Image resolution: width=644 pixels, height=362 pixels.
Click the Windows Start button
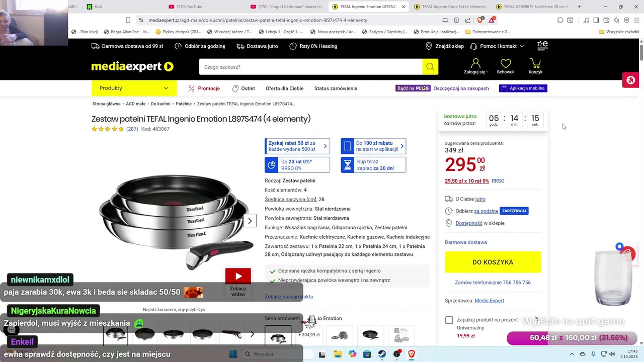tap(233, 354)
